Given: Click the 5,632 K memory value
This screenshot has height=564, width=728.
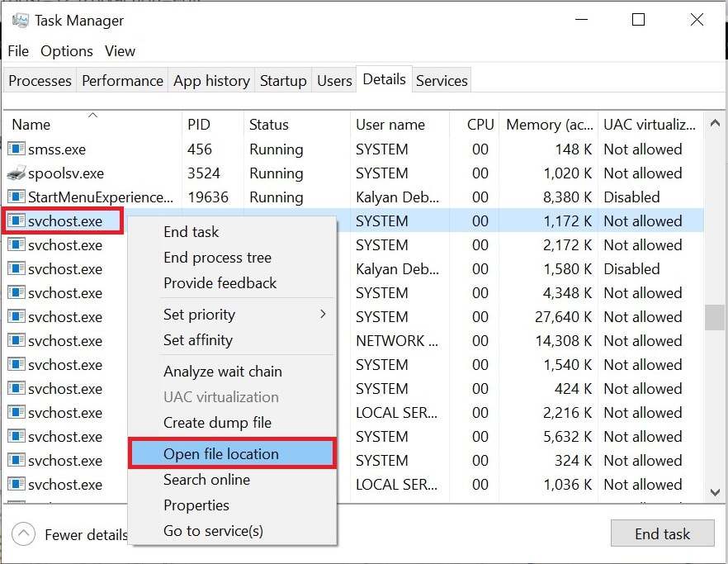Looking at the screenshot, I should click(567, 436).
